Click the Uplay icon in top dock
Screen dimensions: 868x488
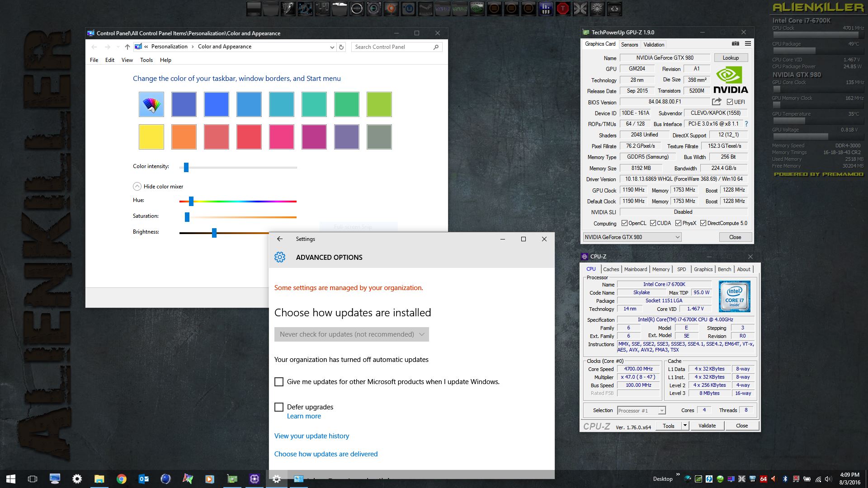pos(408,9)
